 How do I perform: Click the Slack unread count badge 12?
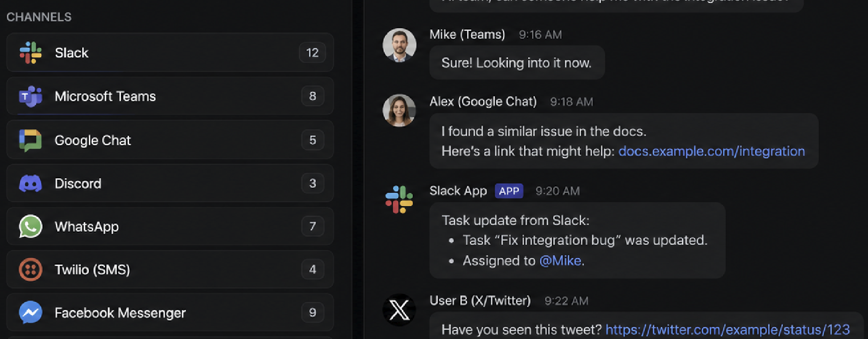coord(312,52)
